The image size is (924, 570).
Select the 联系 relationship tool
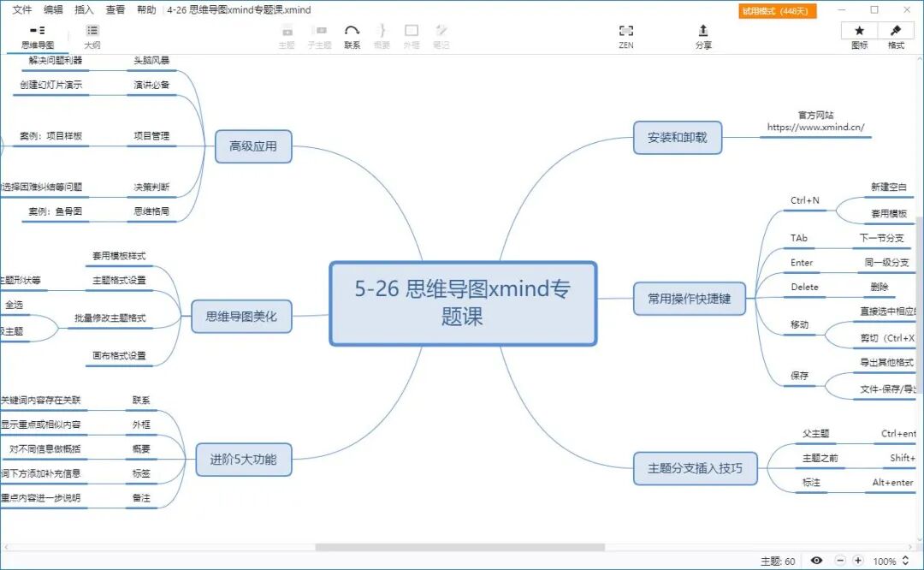click(x=352, y=37)
